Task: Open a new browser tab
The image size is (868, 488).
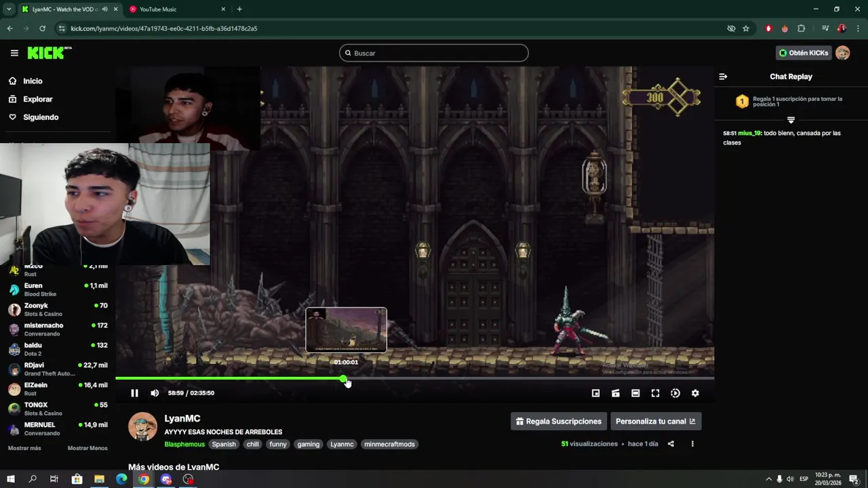Action: 239,9
